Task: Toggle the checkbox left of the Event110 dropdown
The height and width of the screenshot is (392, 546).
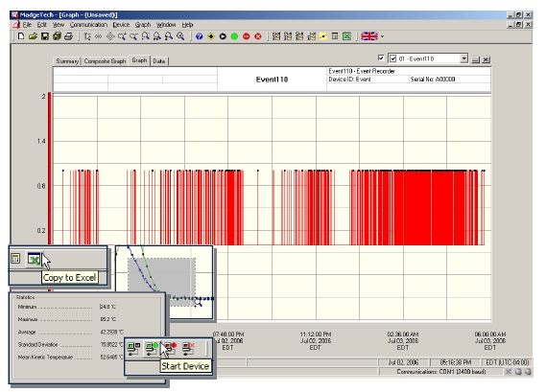Action: coord(381,58)
